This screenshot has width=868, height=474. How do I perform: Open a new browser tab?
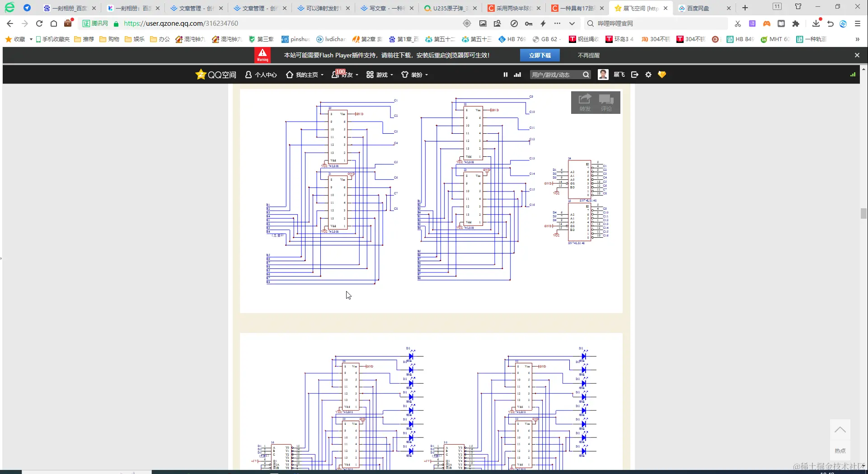click(x=745, y=8)
